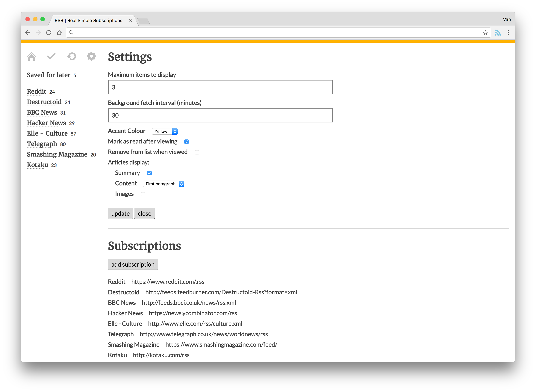536x392 pixels.
Task: Select Smashing Magazine name in Subscriptions list
Action: point(134,344)
